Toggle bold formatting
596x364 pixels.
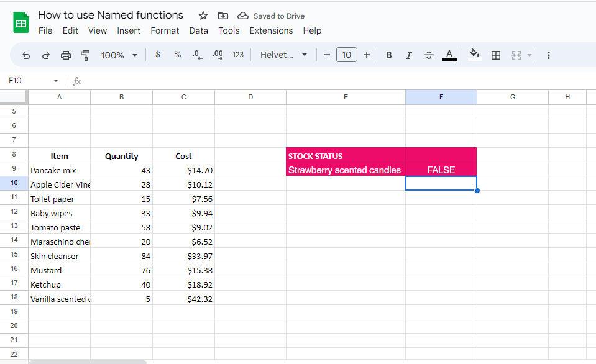pyautogui.click(x=388, y=55)
